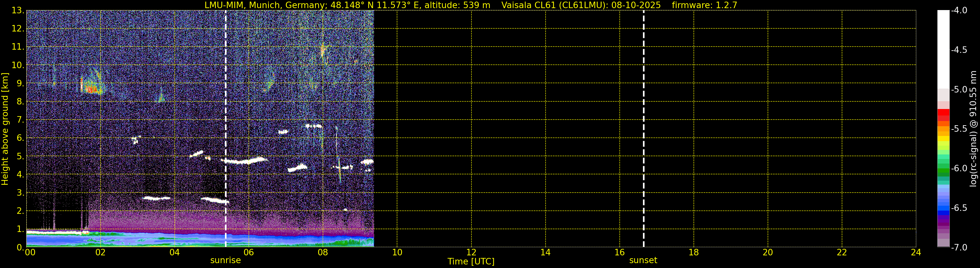Click the white dashed sunset line
Image resolution: width=980 pixels, height=268 pixels.
[644, 129]
